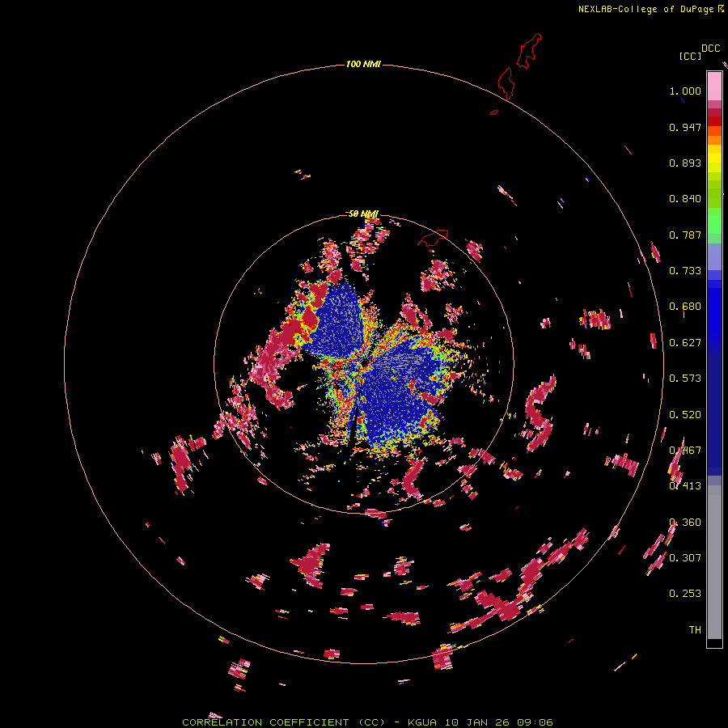728x728 pixels.
Task: Click the 0.893 legend value
Action: (x=685, y=163)
